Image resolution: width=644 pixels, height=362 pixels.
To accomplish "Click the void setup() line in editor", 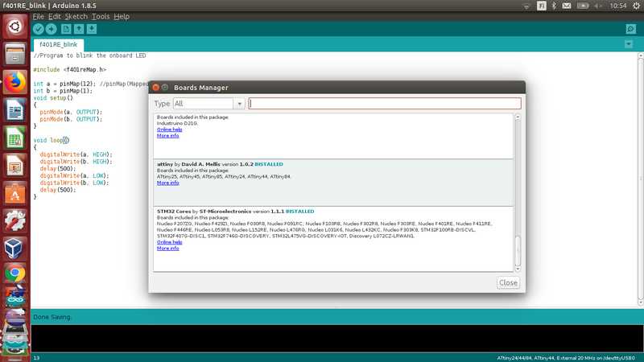I will tap(53, 97).
